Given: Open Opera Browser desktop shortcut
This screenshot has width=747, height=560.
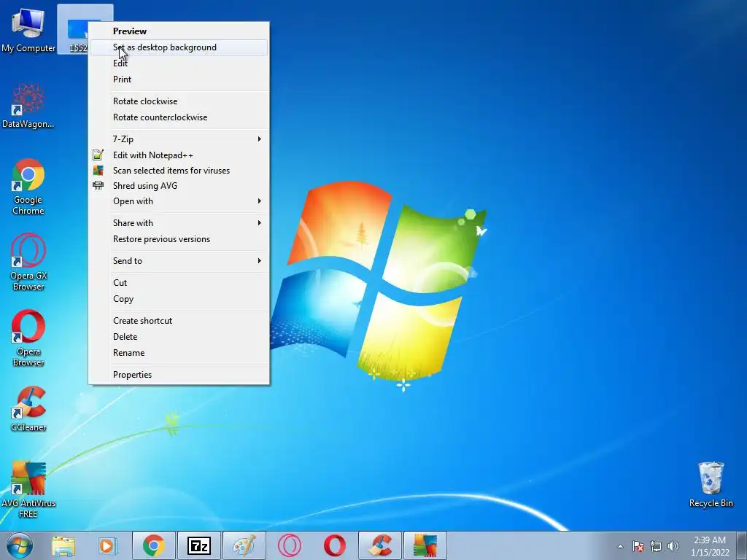Looking at the screenshot, I should pos(28,338).
